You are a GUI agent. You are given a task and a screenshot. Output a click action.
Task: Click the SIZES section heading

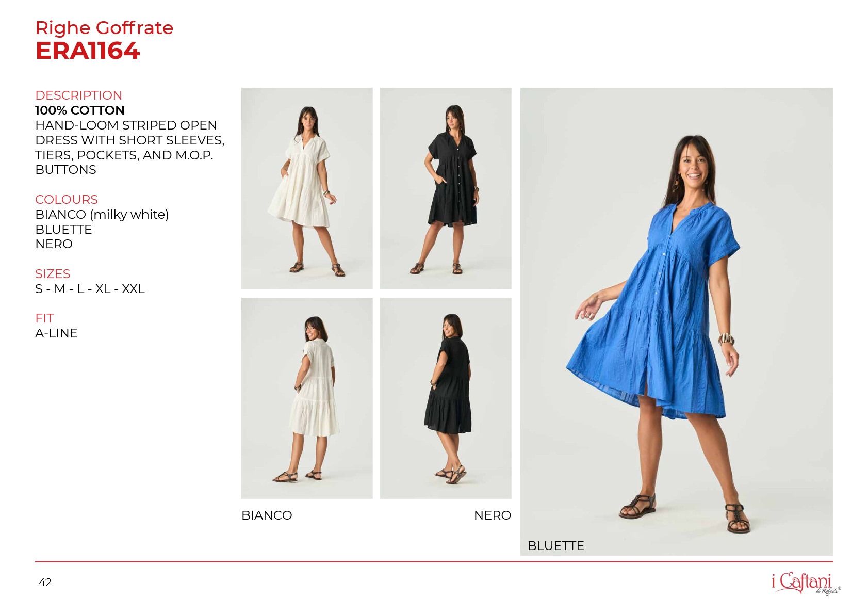coord(53,274)
